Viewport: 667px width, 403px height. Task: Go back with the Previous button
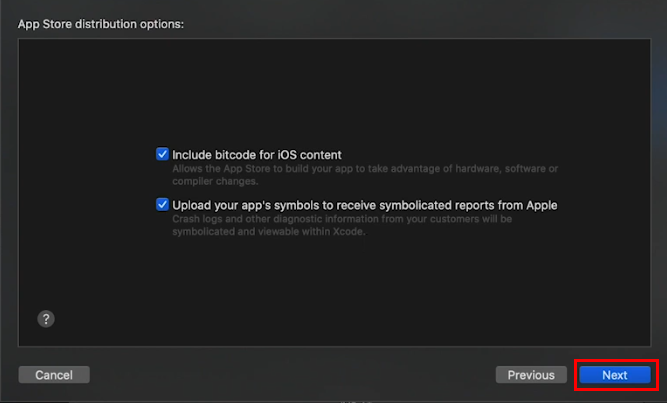tap(530, 375)
